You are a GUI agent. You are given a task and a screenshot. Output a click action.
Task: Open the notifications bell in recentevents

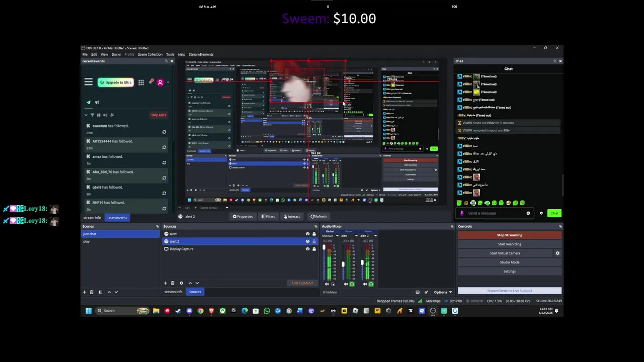[151, 82]
